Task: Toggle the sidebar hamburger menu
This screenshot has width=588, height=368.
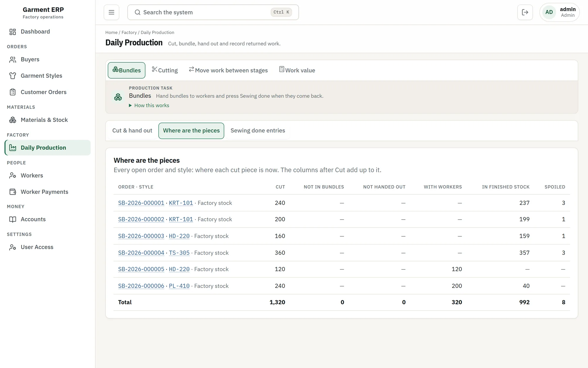Action: (111, 12)
